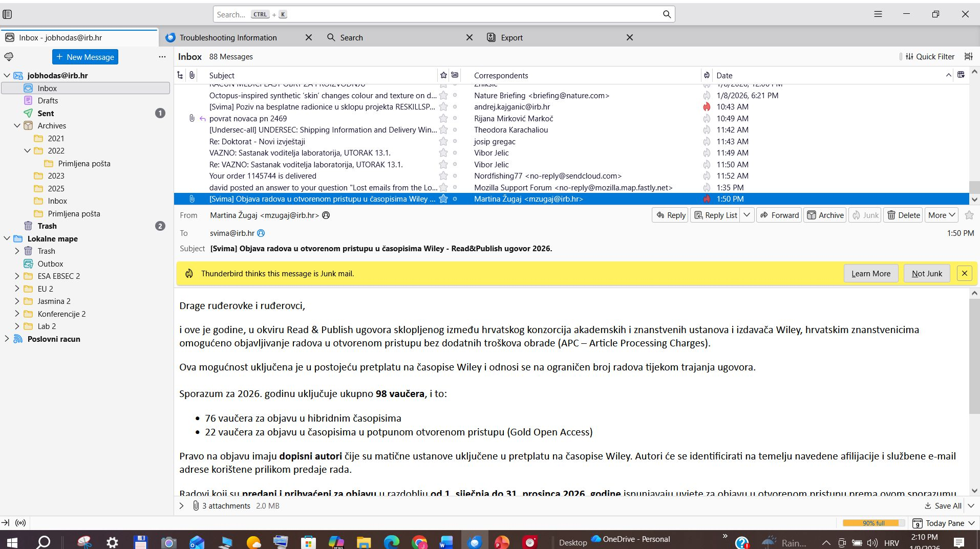980x549 pixels.
Task: Open the Thunderbird app menu hamburger icon
Action: pyautogui.click(x=878, y=14)
